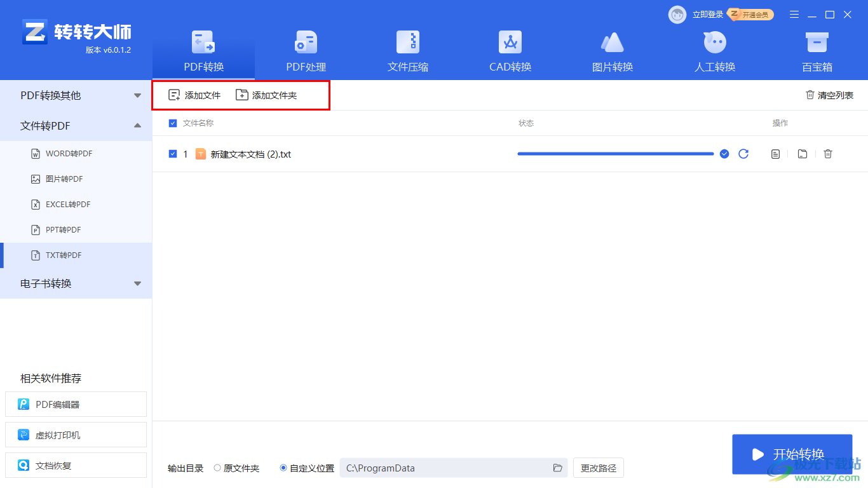Screen dimensions: 868x488
Task: Click the 开通会员 badge
Action: click(x=750, y=15)
